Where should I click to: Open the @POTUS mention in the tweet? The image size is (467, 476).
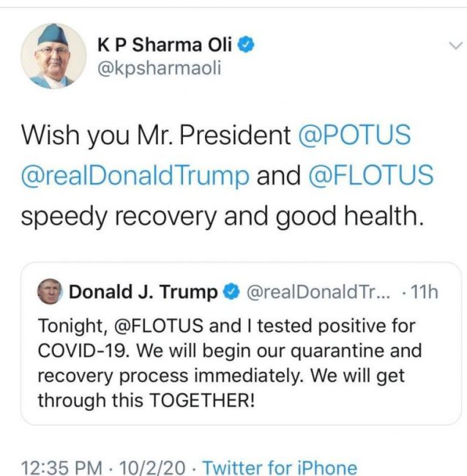click(x=355, y=135)
